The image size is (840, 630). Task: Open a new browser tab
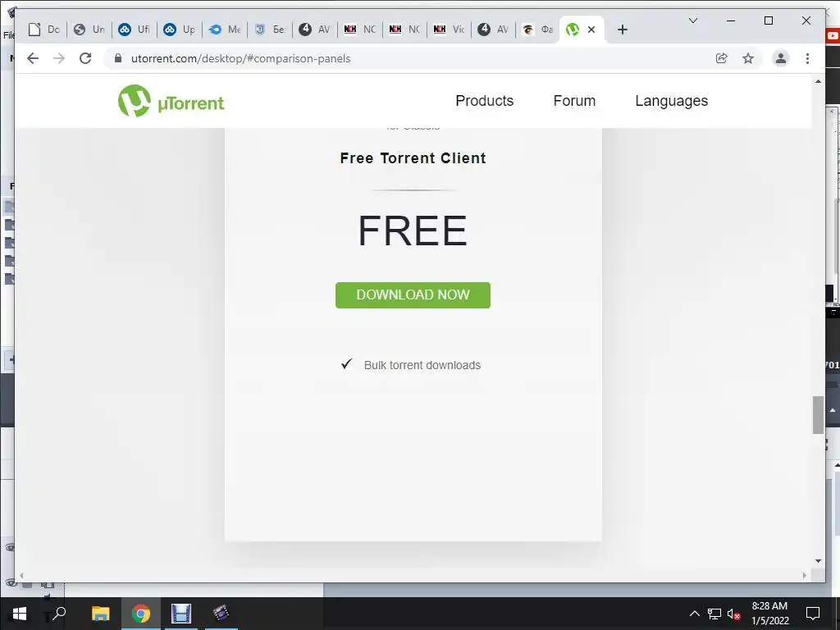click(x=622, y=30)
